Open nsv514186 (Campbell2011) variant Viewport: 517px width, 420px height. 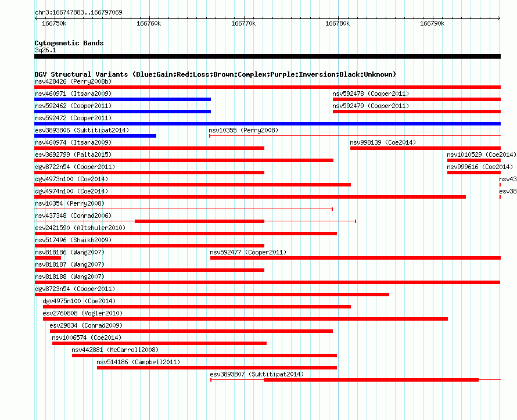pos(138,362)
